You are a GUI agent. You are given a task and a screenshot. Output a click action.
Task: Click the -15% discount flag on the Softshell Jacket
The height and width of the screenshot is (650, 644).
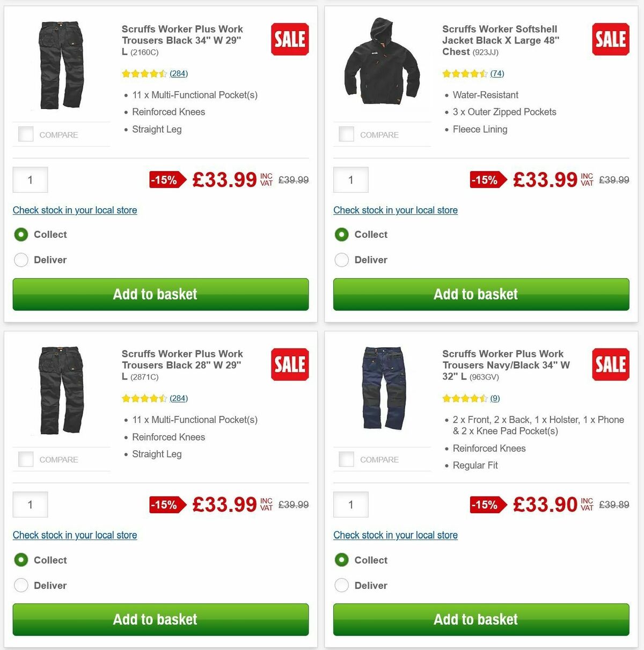coord(486,180)
